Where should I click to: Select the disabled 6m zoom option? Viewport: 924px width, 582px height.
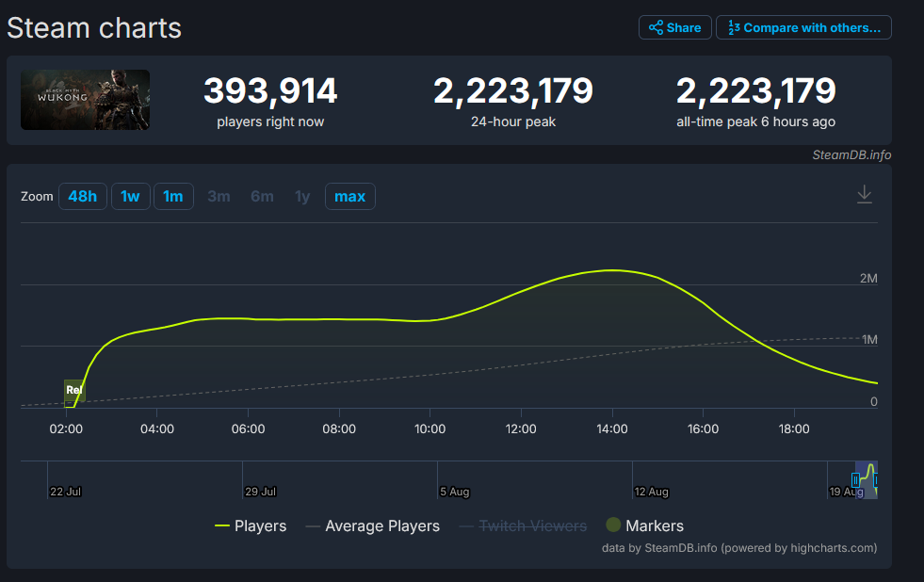click(x=262, y=196)
